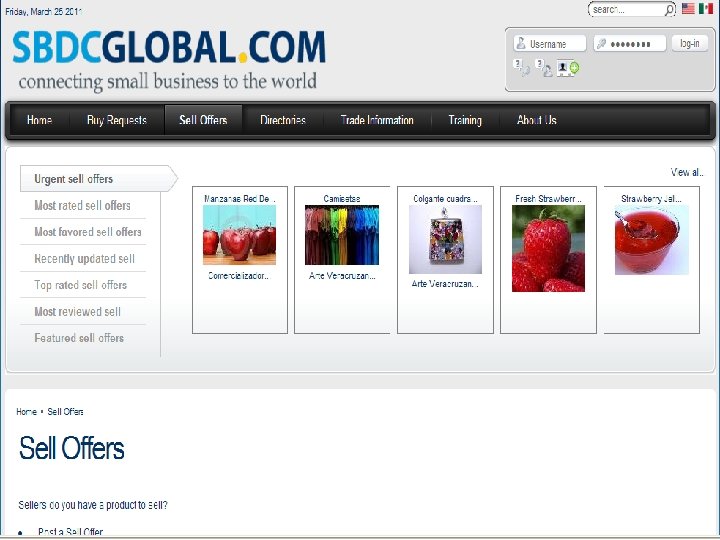Open the Fresh Strawberry product image

548,248
